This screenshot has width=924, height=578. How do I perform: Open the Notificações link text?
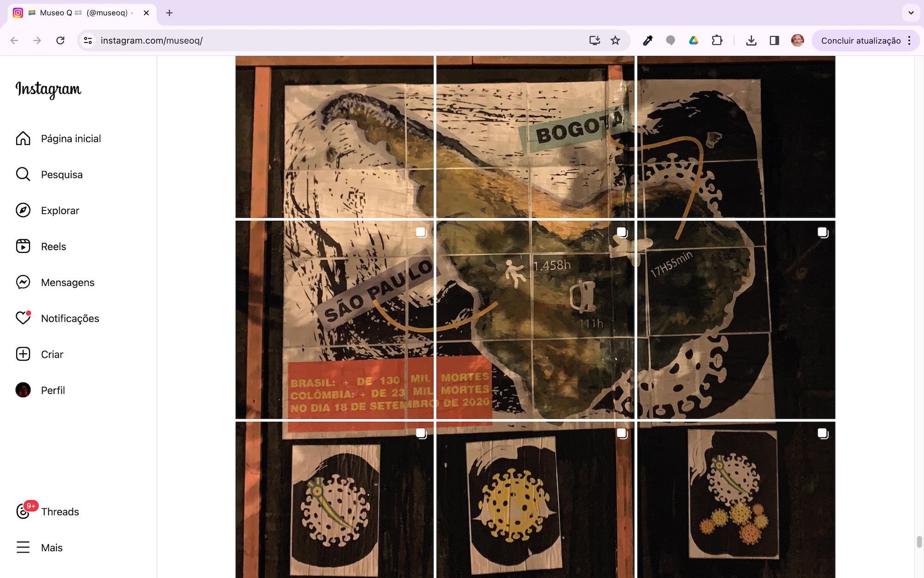point(70,318)
